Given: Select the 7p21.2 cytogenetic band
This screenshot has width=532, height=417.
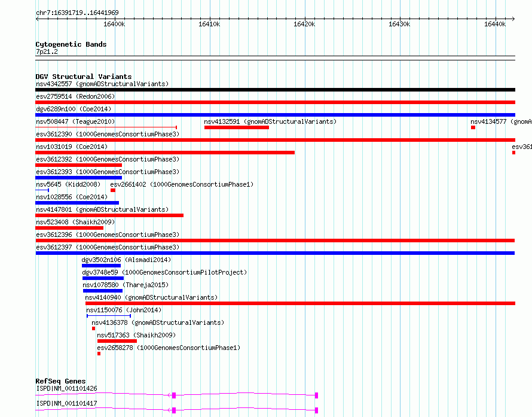Looking at the screenshot, I should click(x=275, y=58).
